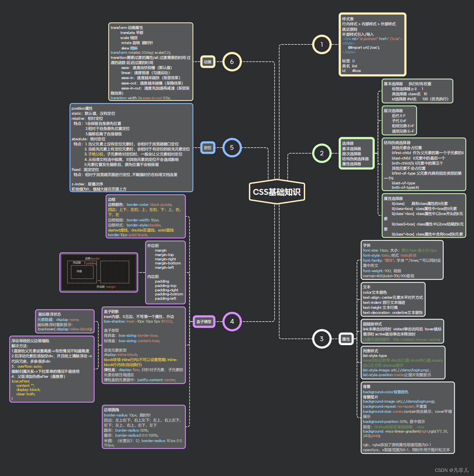Select the position属性 note box

tap(132, 148)
